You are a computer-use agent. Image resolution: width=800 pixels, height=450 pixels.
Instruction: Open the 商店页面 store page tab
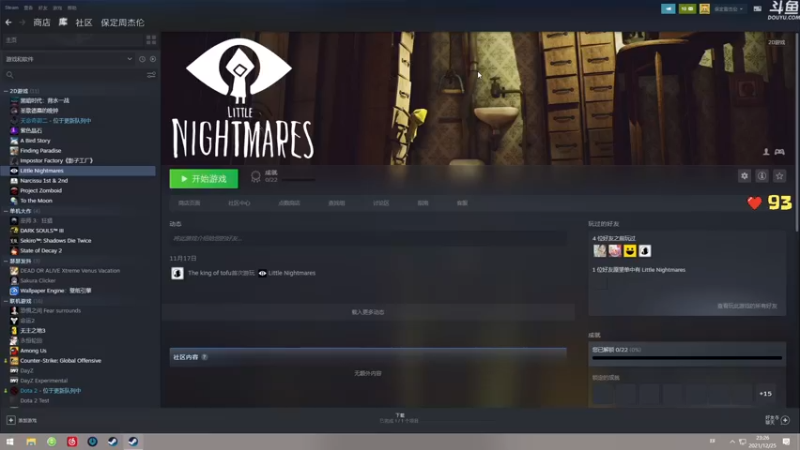[x=189, y=203]
